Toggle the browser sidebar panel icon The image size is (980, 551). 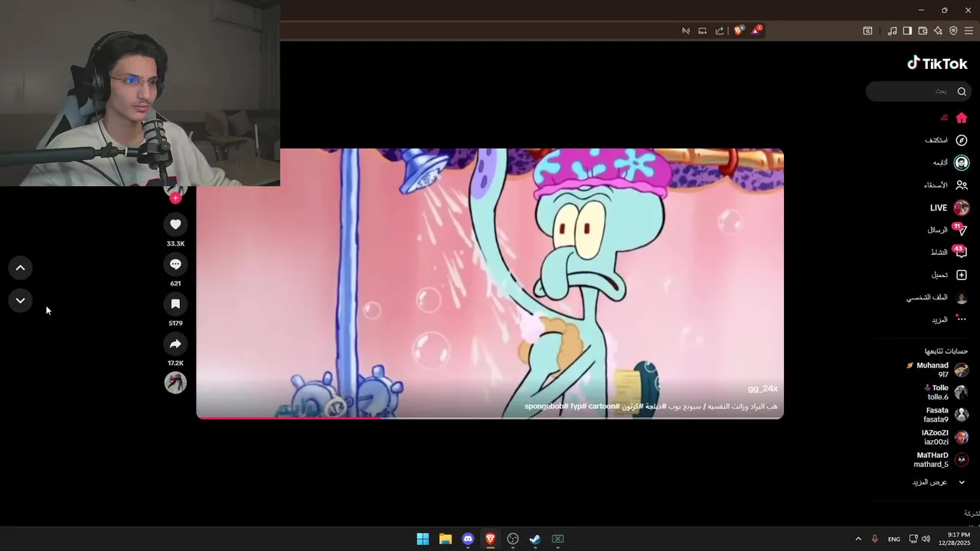tap(907, 31)
